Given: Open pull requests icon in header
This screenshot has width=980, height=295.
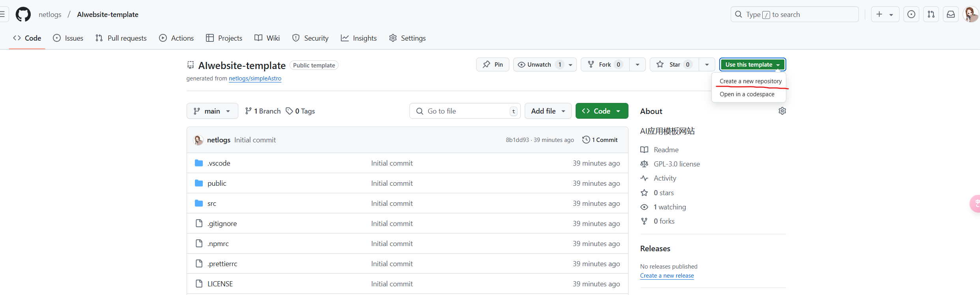Looking at the screenshot, I should (x=931, y=15).
